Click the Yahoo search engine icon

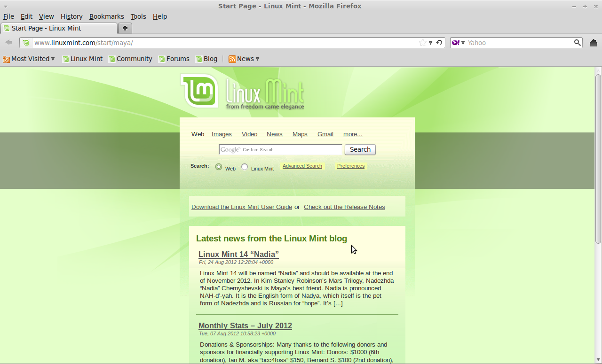(456, 43)
